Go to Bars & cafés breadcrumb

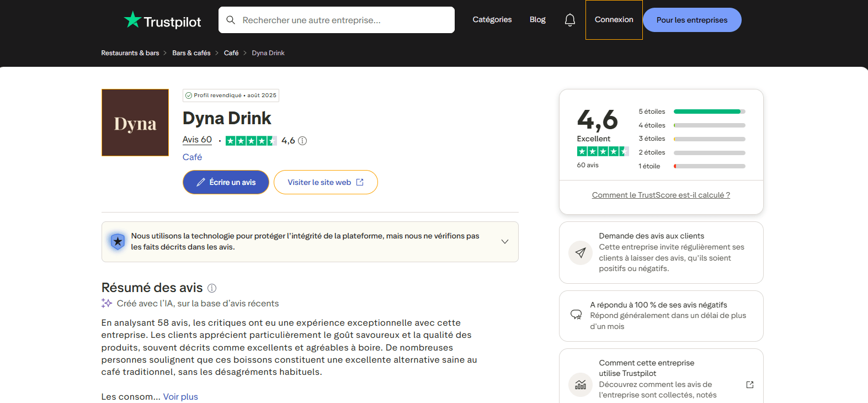[191, 53]
